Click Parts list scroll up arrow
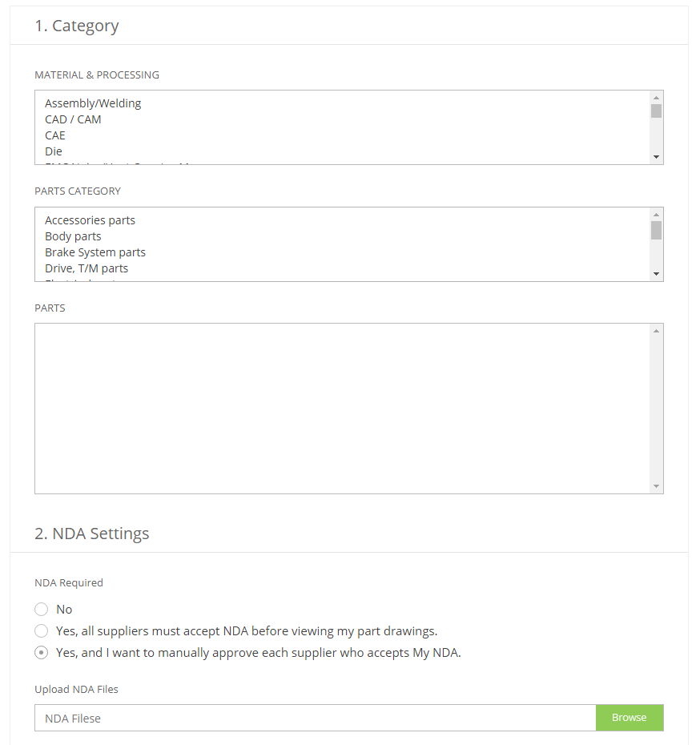The height and width of the screenshot is (745, 700). (656, 331)
